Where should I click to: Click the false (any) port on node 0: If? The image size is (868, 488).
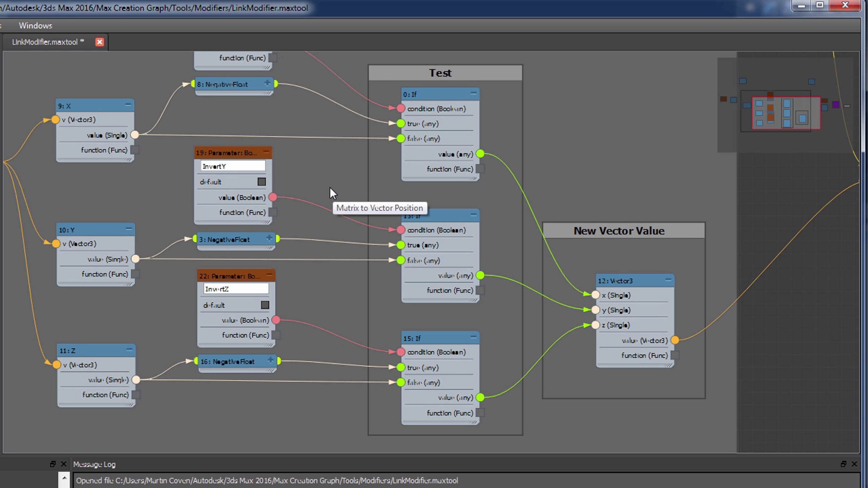coord(401,138)
